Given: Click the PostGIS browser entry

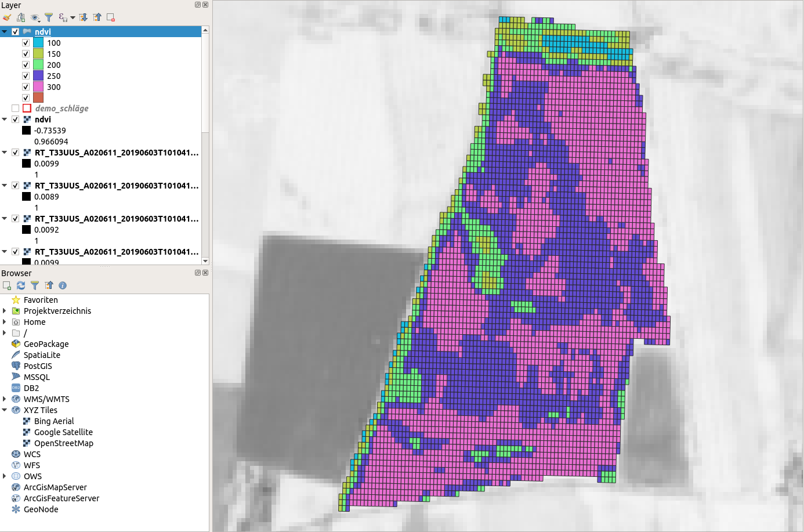Looking at the screenshot, I should (38, 366).
